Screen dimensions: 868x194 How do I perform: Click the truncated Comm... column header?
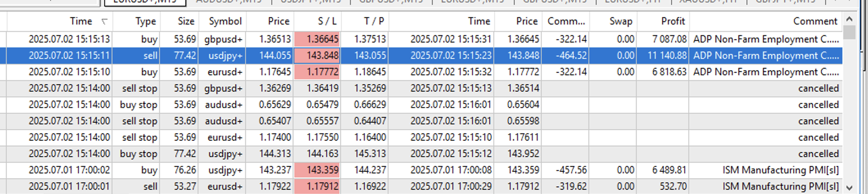click(566, 21)
